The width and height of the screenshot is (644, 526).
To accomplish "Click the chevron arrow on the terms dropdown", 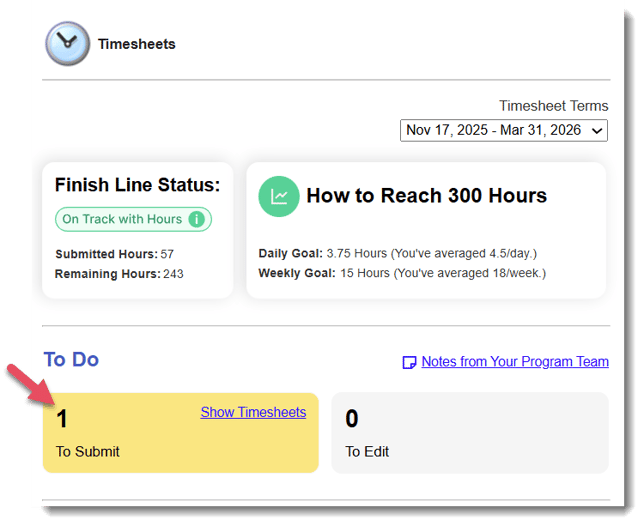I will (x=597, y=131).
